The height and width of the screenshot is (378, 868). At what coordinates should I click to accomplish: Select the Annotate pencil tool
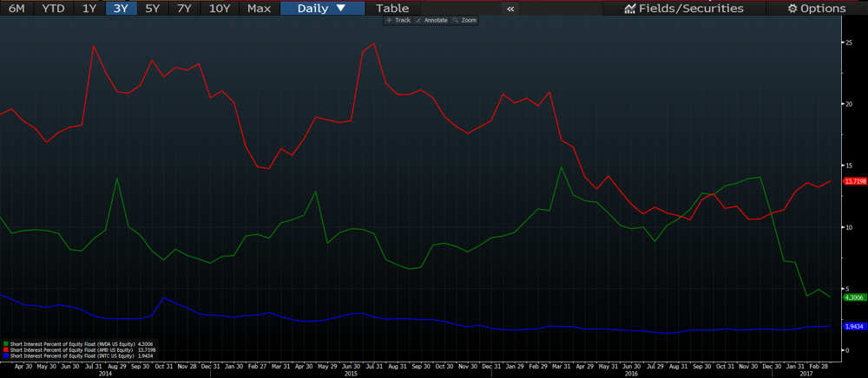[431, 20]
